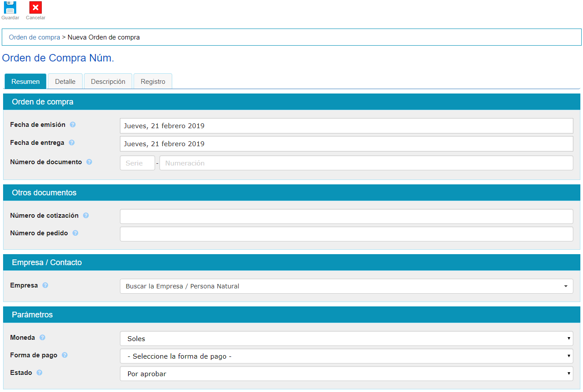Open the Descripción tab
Screen dimensions: 583x392
pos(108,82)
